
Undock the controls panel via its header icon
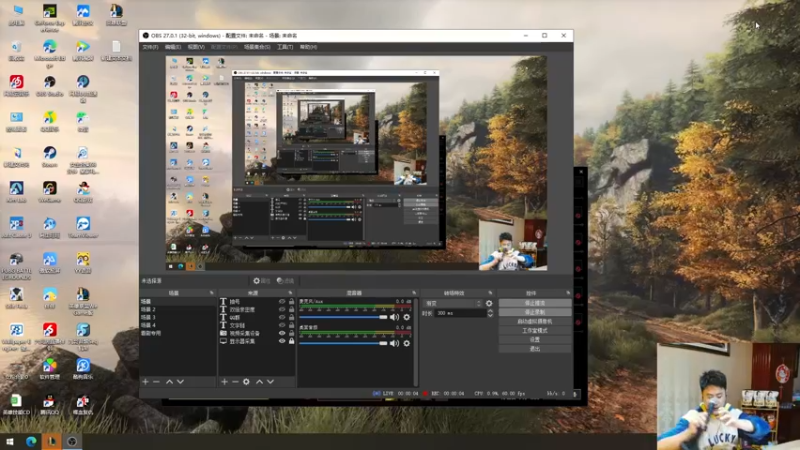pyautogui.click(x=568, y=293)
